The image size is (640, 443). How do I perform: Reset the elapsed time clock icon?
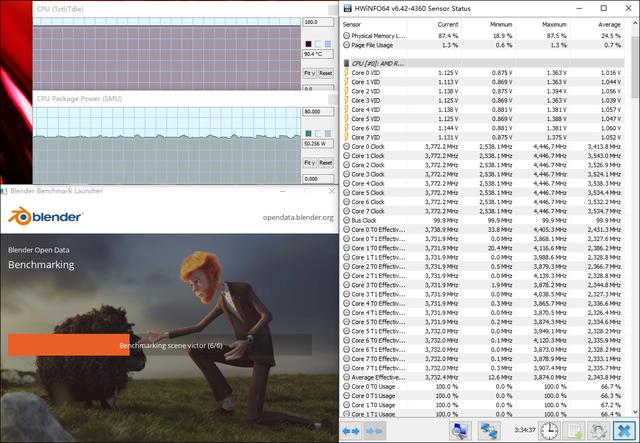point(551,430)
